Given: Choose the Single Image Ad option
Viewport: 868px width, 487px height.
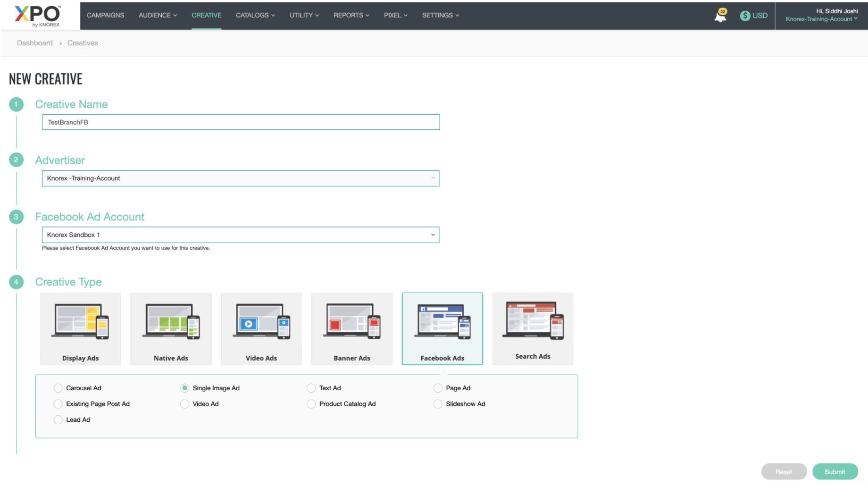Looking at the screenshot, I should click(184, 388).
